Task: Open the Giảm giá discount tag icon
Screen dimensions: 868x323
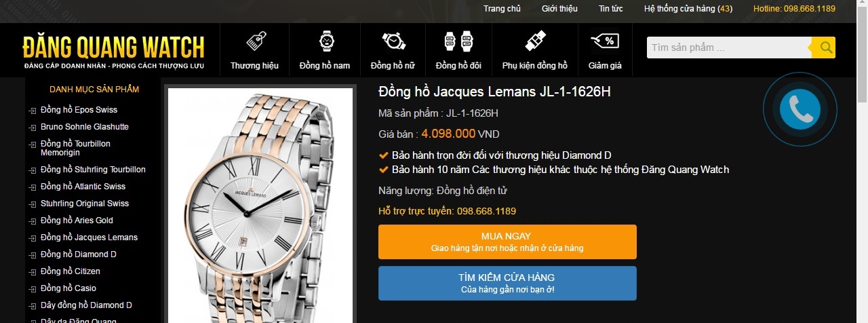Action: (x=605, y=42)
